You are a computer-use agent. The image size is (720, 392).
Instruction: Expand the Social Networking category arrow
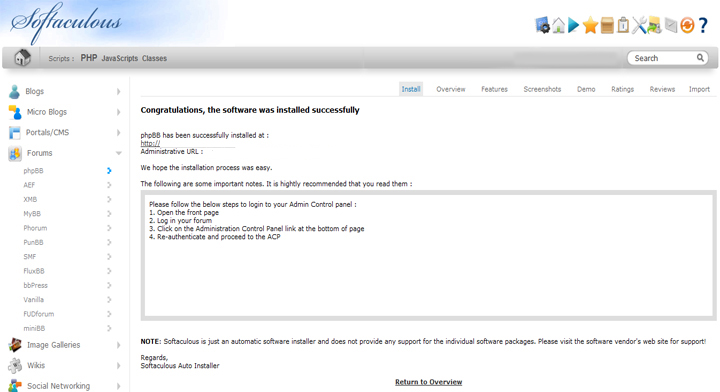[x=118, y=386]
